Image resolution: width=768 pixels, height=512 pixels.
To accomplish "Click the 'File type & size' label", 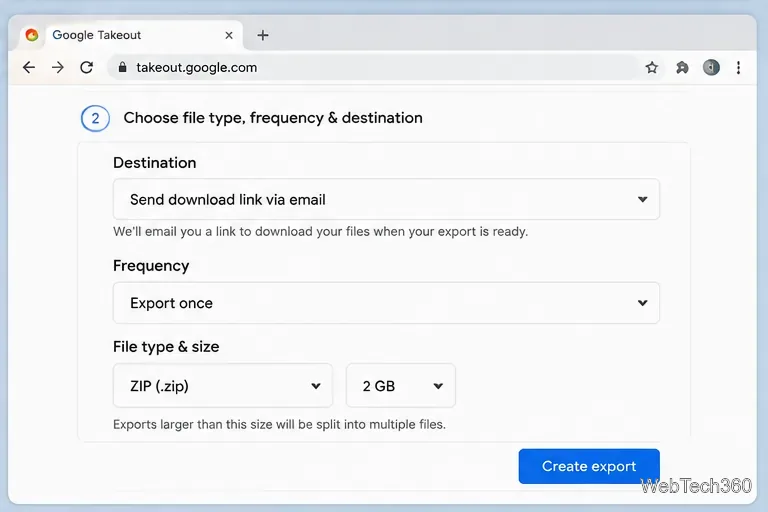I will 166,346.
